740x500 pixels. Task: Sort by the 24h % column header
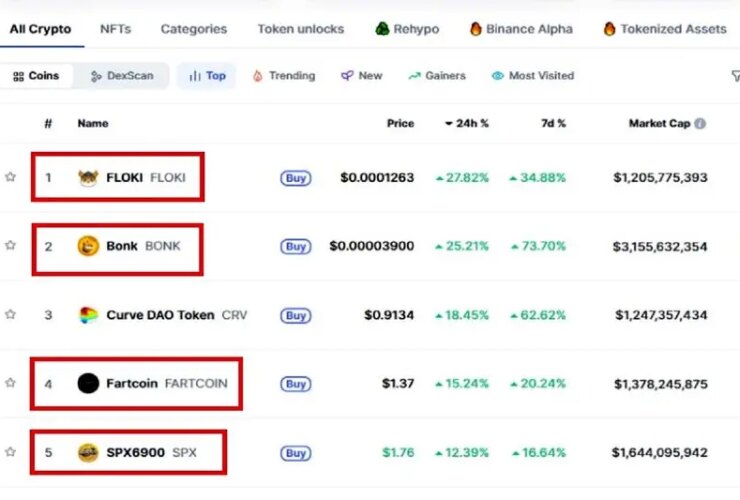click(x=467, y=124)
